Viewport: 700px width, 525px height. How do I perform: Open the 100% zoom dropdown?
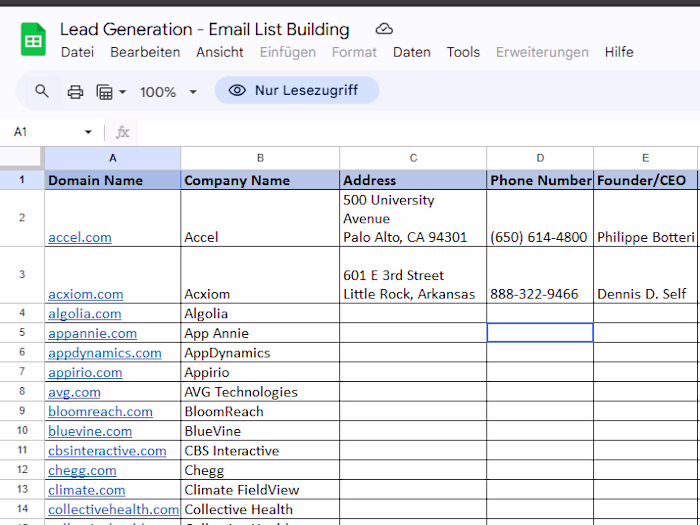(168, 92)
